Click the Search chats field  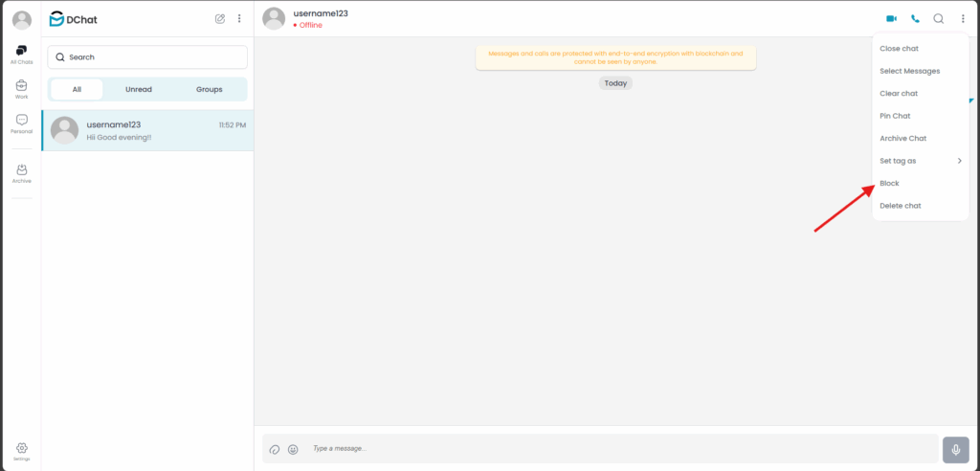click(x=147, y=56)
